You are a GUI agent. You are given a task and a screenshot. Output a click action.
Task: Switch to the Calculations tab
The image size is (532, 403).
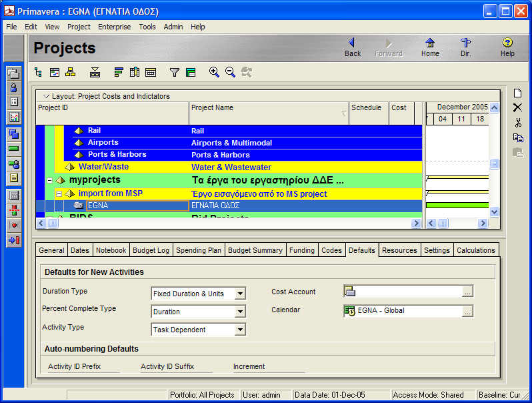click(x=476, y=250)
